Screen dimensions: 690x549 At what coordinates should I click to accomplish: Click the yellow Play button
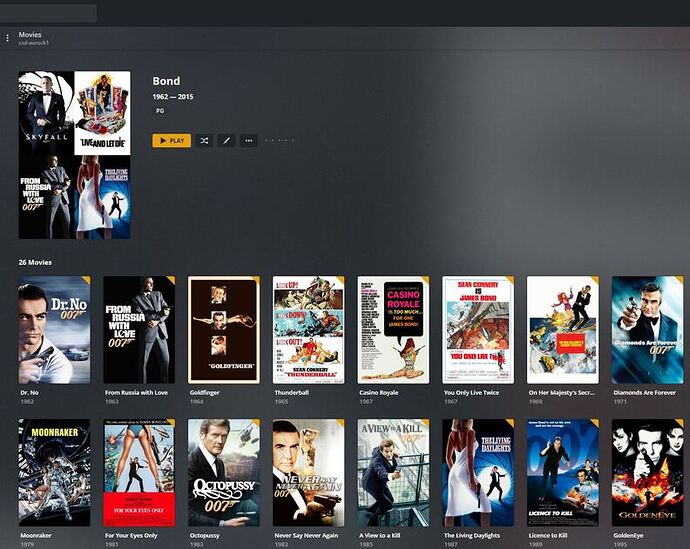[172, 141]
